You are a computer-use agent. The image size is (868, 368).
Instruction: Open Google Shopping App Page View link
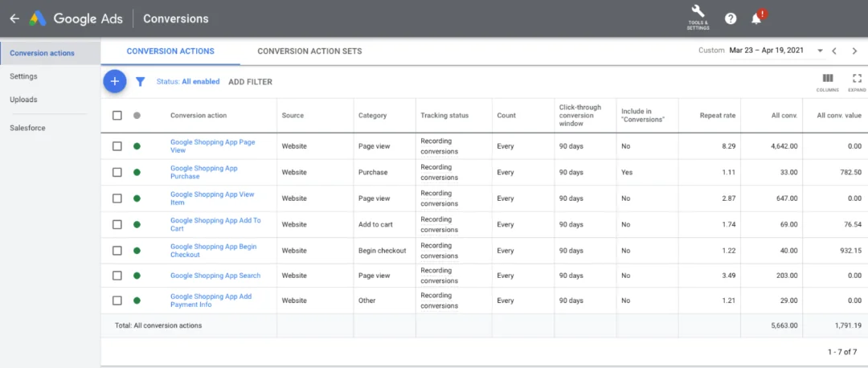pyautogui.click(x=212, y=146)
